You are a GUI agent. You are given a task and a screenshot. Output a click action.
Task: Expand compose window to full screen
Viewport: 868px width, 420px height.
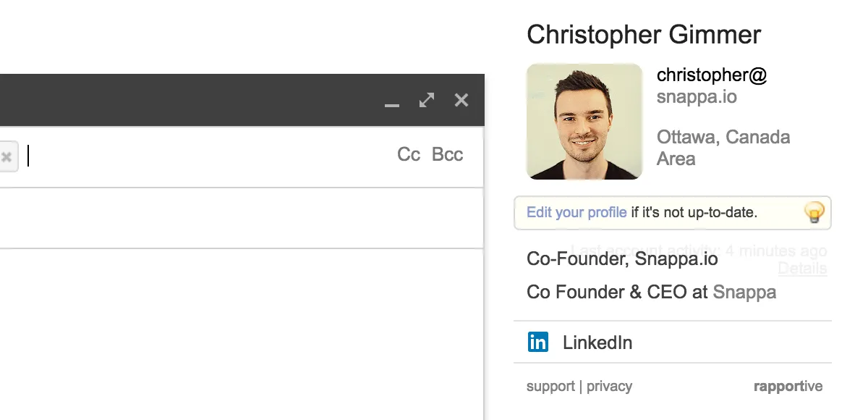pos(427,100)
